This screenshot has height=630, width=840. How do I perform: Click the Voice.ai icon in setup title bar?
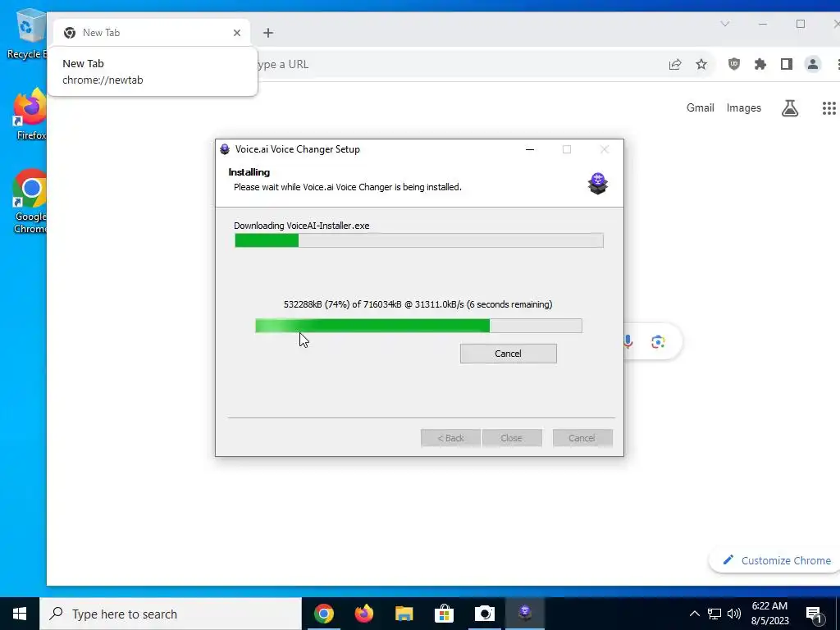click(x=225, y=149)
